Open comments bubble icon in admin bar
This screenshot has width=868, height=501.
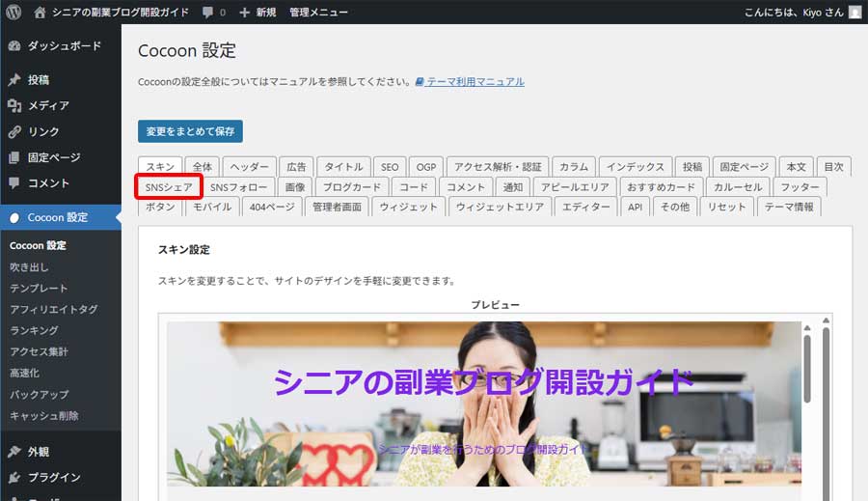[x=207, y=13]
